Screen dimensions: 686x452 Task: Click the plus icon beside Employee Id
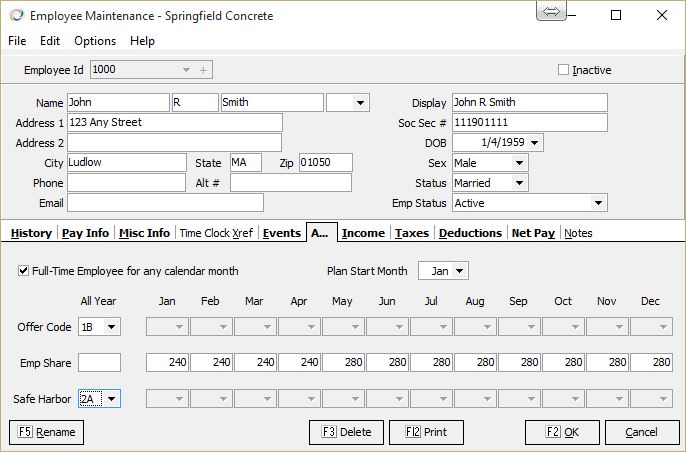[203, 70]
